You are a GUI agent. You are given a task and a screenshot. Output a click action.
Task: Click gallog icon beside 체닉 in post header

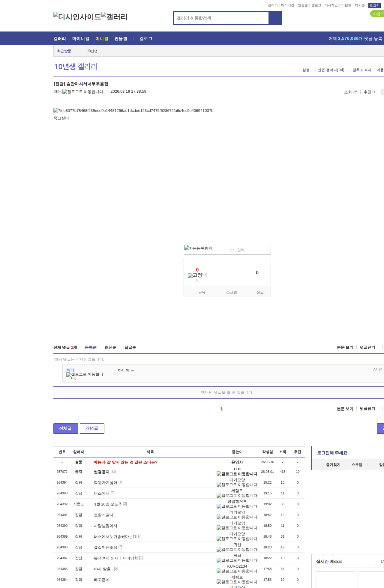[83, 92]
